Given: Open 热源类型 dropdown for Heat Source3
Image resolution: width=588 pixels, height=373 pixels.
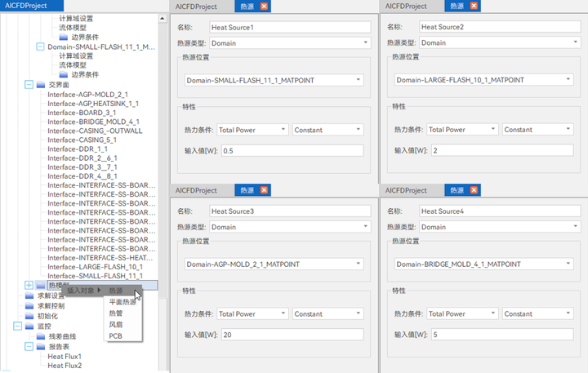Looking at the screenshot, I should [290, 227].
